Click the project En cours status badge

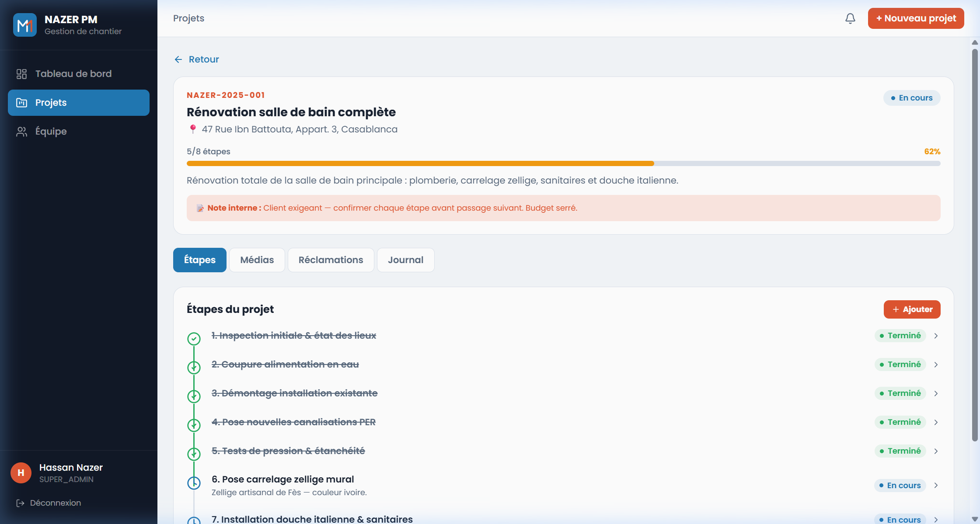pos(912,98)
